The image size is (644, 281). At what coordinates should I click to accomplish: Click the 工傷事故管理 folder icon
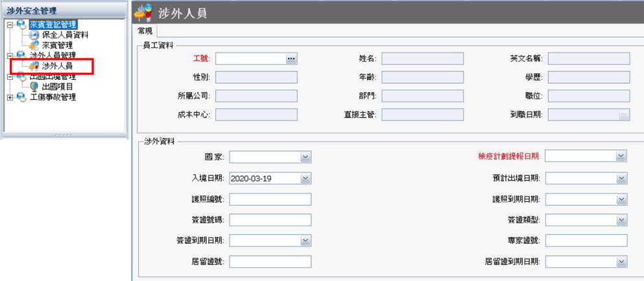pos(21,97)
